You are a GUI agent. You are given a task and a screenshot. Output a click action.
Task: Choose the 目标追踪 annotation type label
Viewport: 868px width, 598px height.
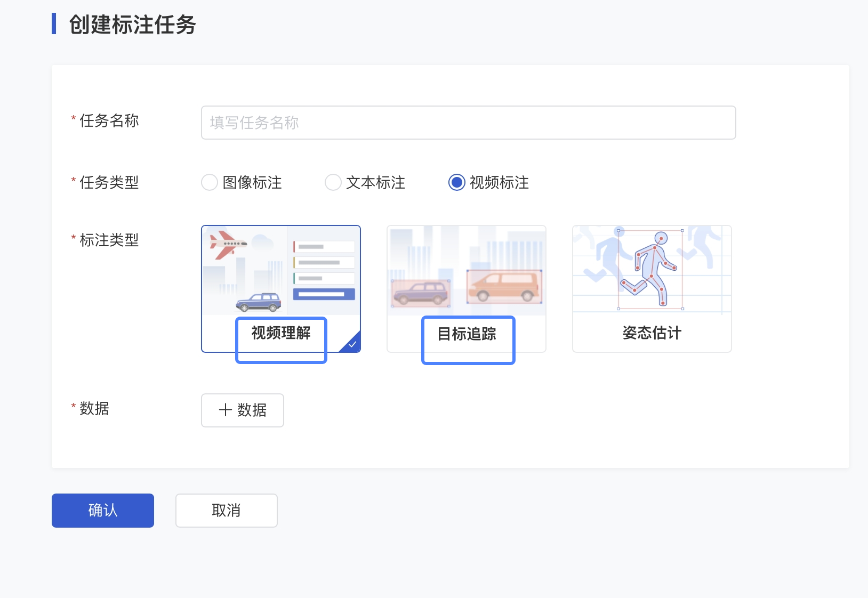pos(467,334)
